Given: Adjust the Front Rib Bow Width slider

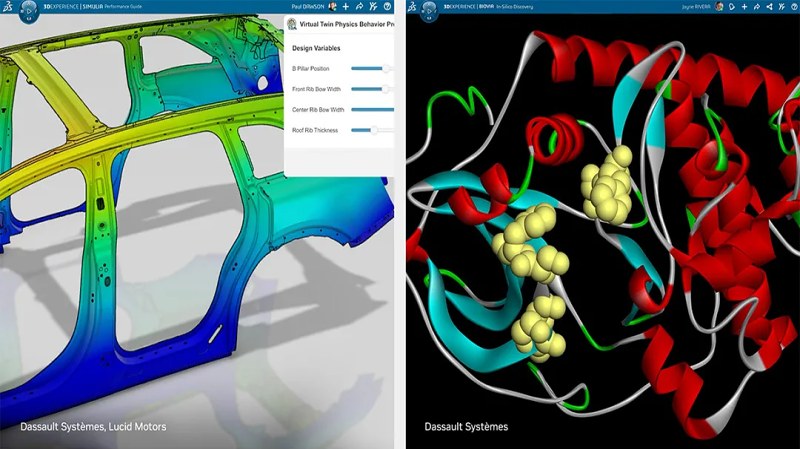Looking at the screenshot, I should tap(372, 89).
